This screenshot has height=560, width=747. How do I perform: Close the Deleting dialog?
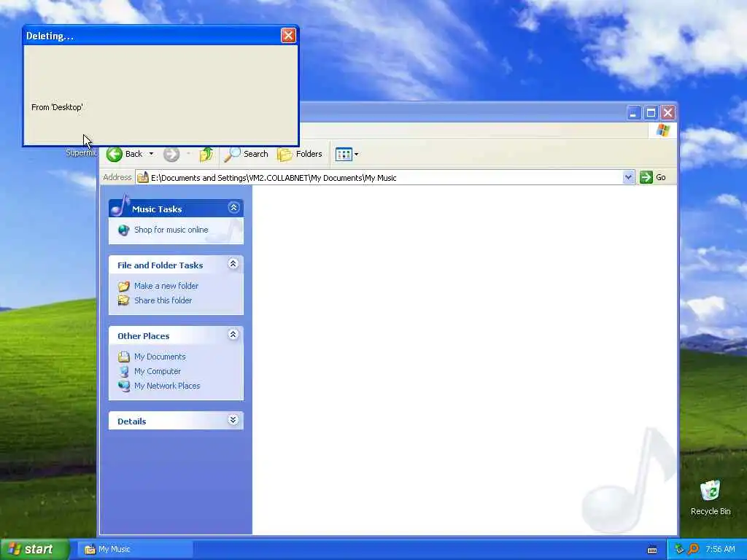tap(288, 35)
